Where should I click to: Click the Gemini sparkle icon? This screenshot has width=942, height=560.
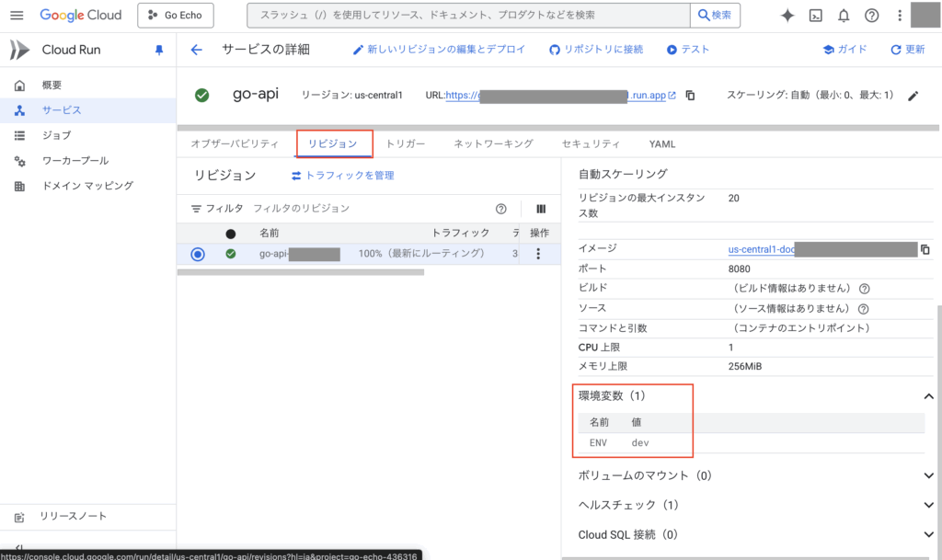[x=787, y=16]
